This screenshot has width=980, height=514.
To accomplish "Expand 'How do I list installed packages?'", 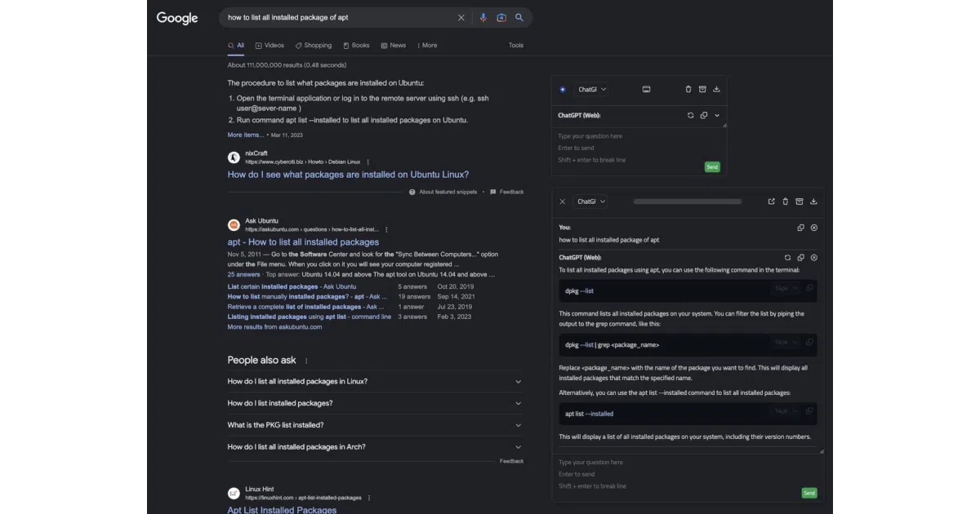I will pos(375,403).
